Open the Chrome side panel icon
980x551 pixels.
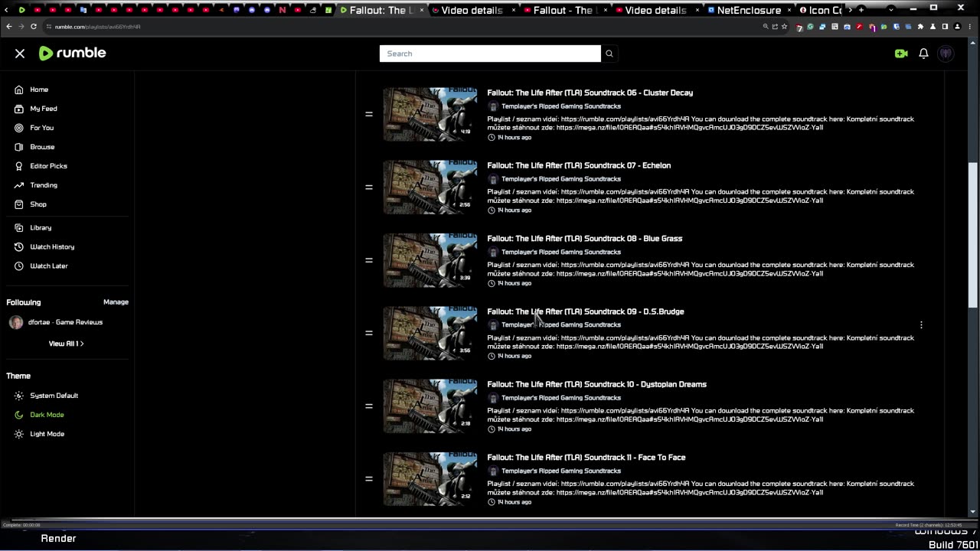click(945, 27)
